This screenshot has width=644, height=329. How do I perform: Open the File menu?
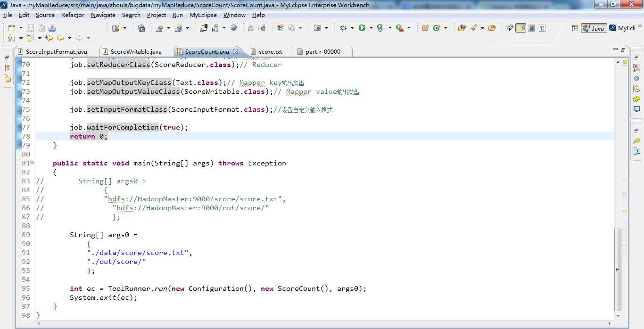(8, 15)
